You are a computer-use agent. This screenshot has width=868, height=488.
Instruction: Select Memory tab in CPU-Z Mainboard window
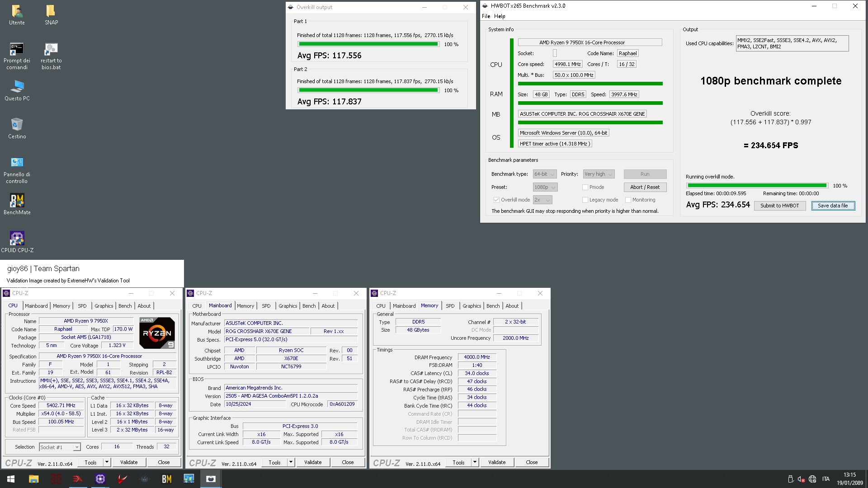tap(245, 306)
